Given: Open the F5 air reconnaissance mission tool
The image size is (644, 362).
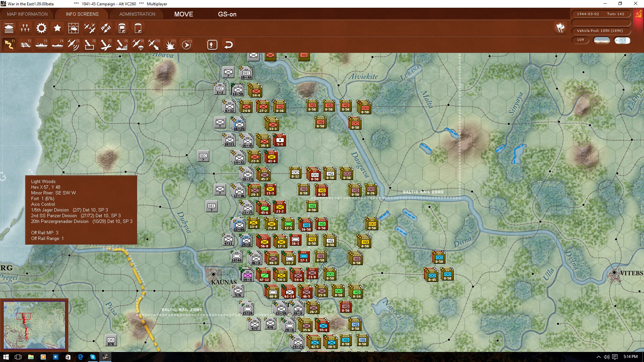Looking at the screenshot, I should pos(73,44).
